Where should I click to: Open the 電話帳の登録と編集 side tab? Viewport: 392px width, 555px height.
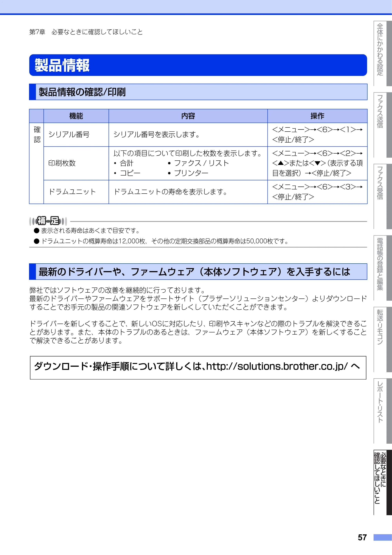tap(382, 268)
